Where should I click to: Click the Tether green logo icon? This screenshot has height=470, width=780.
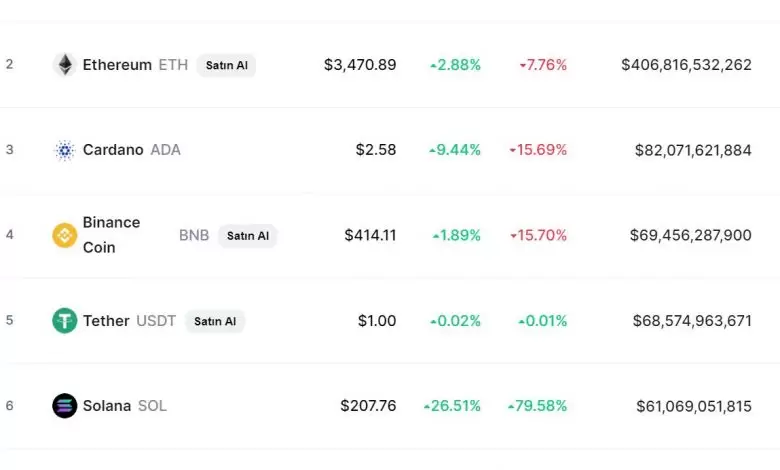tap(65, 321)
